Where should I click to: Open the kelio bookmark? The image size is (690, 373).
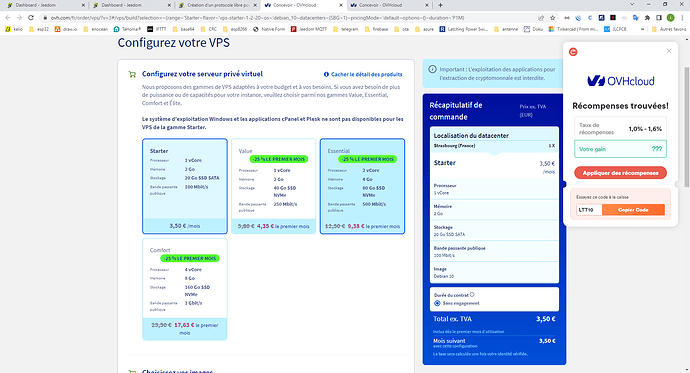[14, 29]
